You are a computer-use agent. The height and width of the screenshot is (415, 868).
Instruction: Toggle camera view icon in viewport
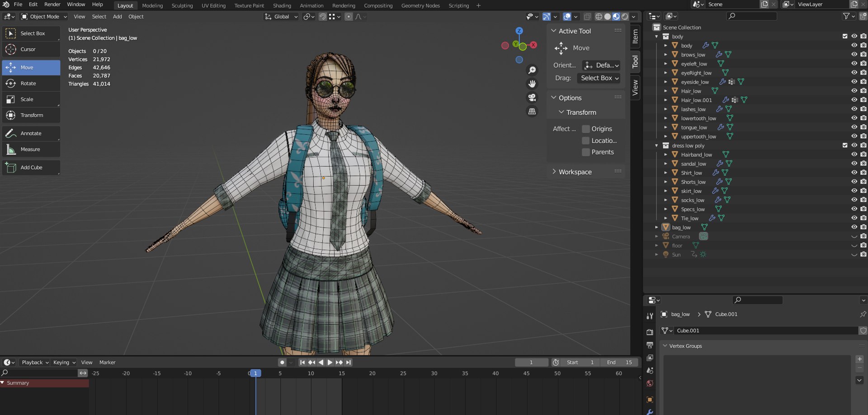[532, 98]
